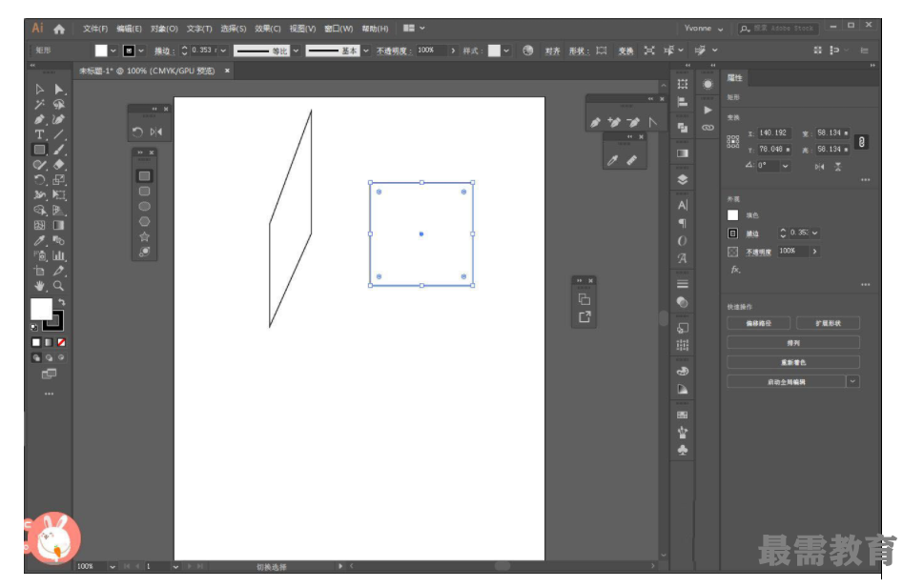This screenshot has height=588, width=903.
Task: Pick the Polygon tool in floating shape panel
Action: point(145,221)
